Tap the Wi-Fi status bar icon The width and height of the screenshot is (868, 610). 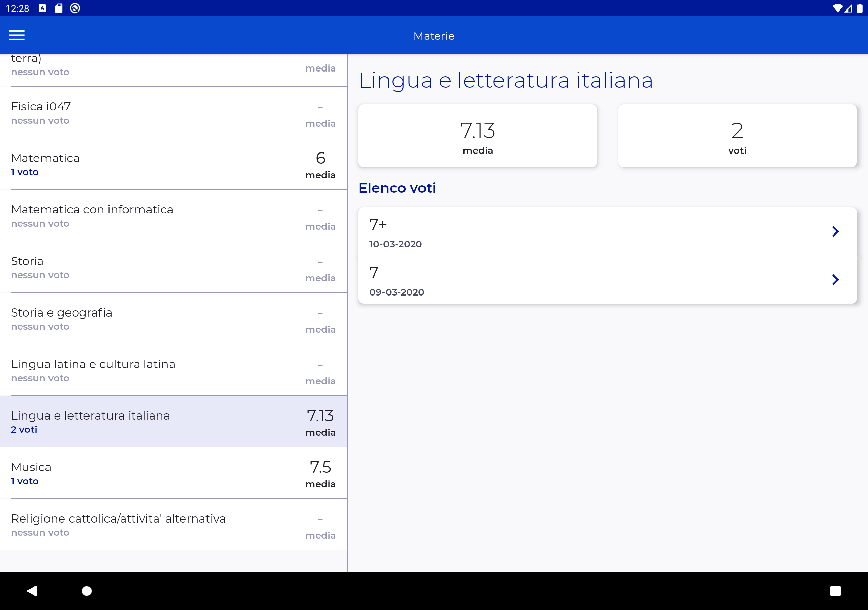(837, 8)
